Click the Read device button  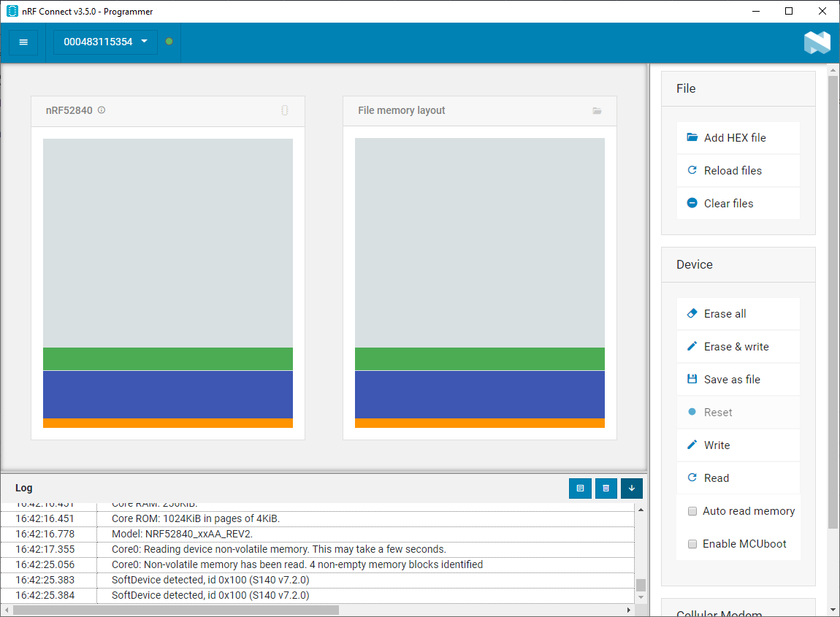(x=738, y=478)
